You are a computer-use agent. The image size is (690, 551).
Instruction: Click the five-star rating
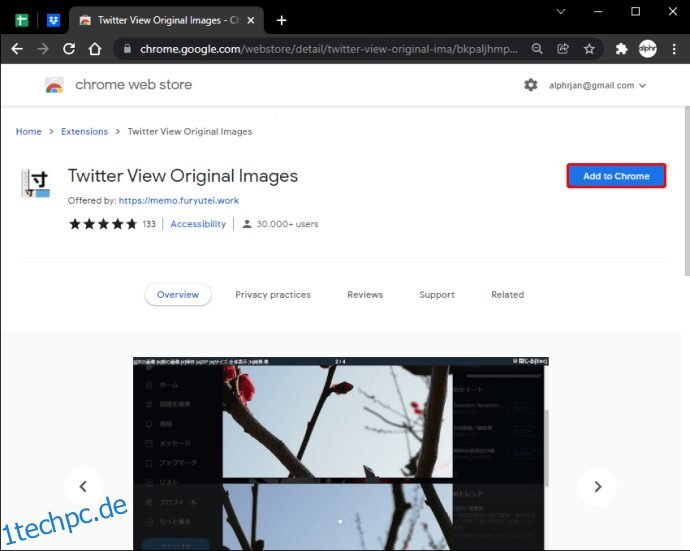103,224
